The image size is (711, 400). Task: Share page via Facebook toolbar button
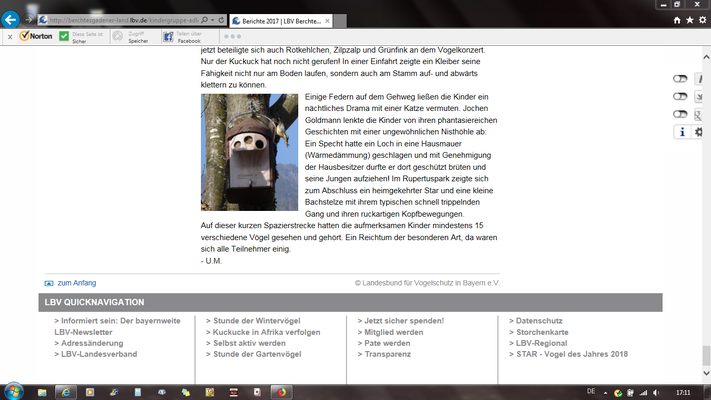pos(182,37)
